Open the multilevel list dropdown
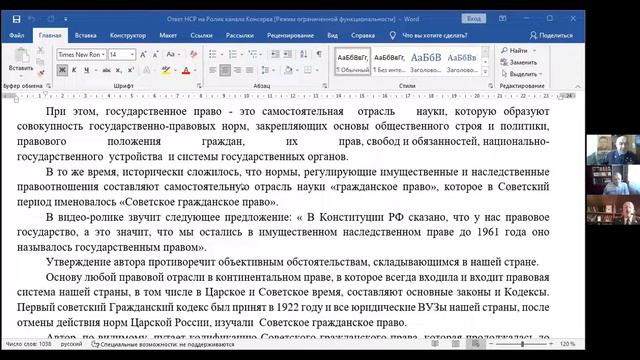This screenshot has width=640, height=360. (x=261, y=54)
